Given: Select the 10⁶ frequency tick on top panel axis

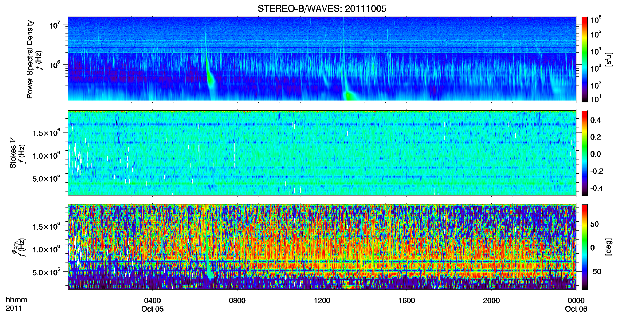Looking at the screenshot, I should click(55, 65).
